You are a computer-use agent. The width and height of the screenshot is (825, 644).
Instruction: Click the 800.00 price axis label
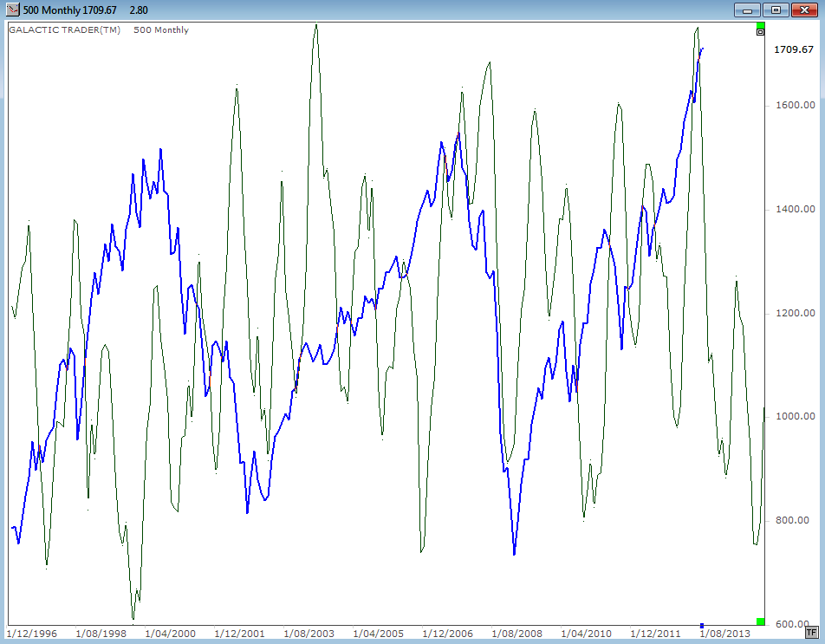click(792, 520)
